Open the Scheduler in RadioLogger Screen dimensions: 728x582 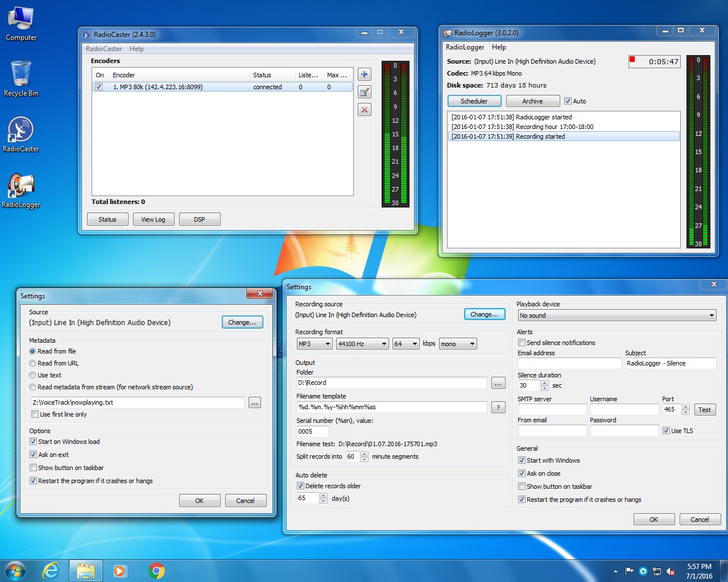(x=474, y=101)
